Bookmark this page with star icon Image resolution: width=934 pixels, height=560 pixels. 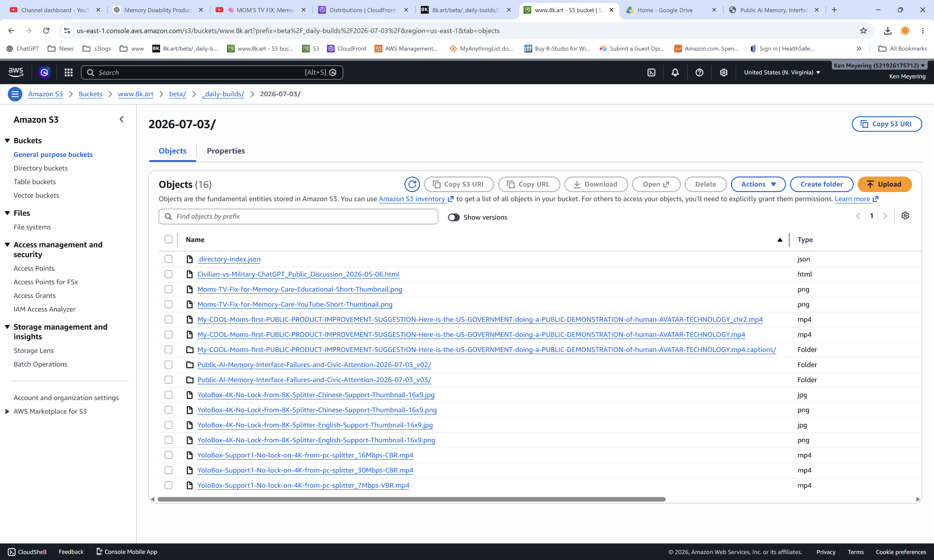863,31
